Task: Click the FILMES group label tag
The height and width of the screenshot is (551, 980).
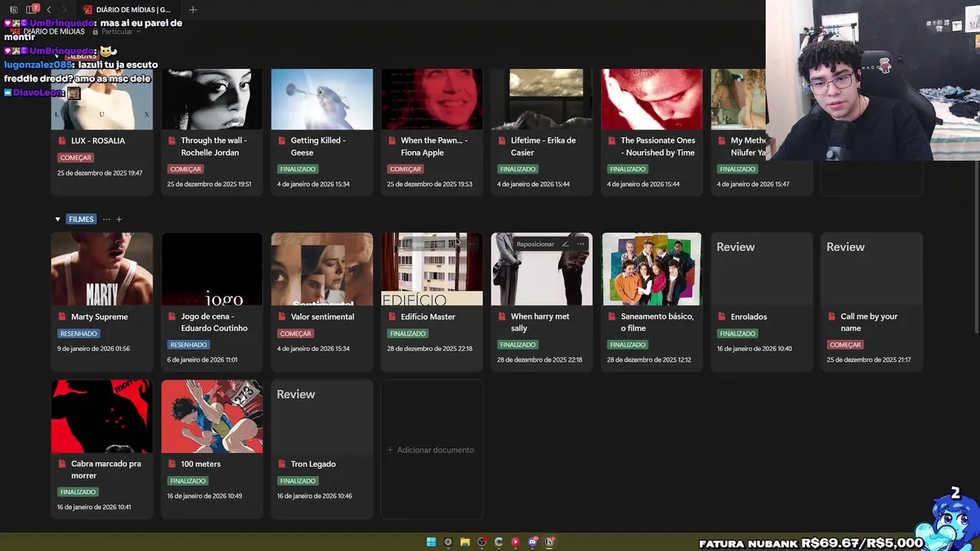Action: [x=81, y=220]
